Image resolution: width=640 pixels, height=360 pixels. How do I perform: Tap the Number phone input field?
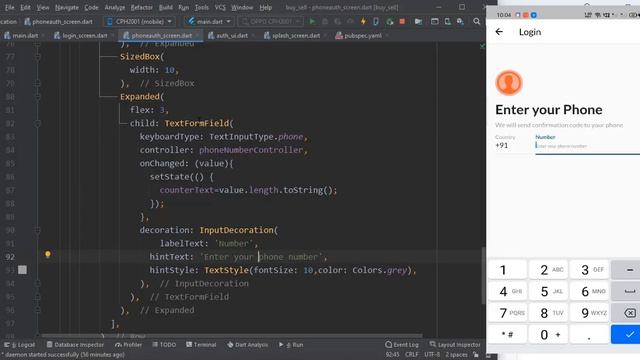pyautogui.click(x=587, y=144)
